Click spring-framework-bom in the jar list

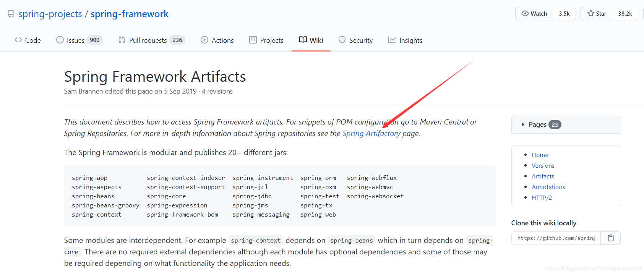[183, 215]
